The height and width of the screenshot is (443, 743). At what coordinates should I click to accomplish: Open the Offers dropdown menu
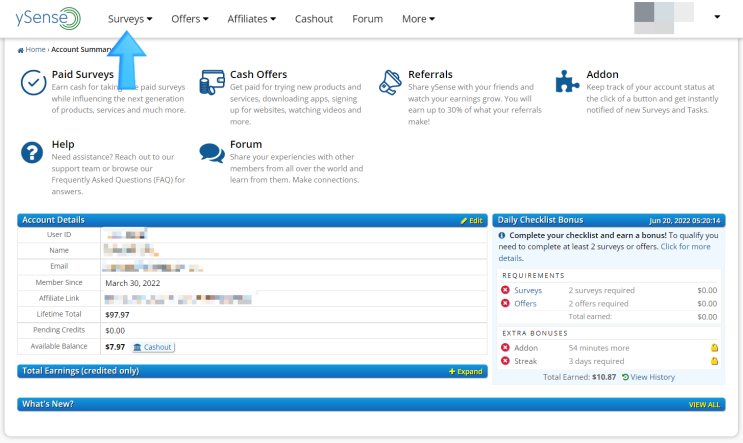190,19
